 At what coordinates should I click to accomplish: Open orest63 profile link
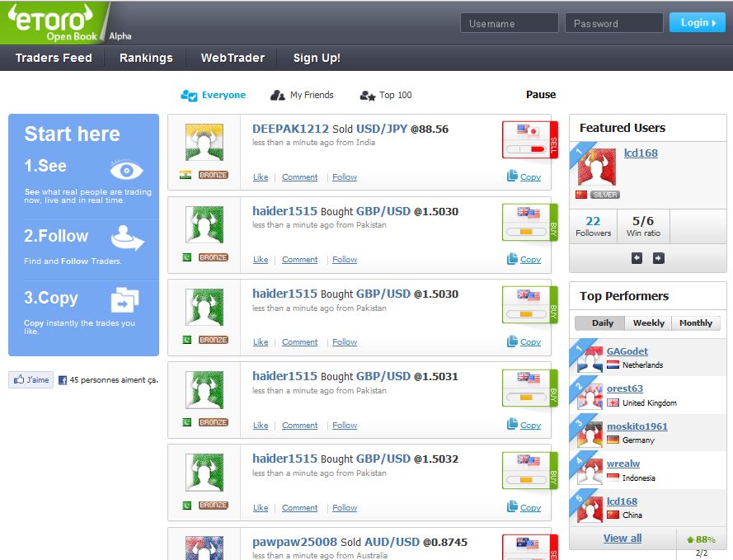coord(624,388)
